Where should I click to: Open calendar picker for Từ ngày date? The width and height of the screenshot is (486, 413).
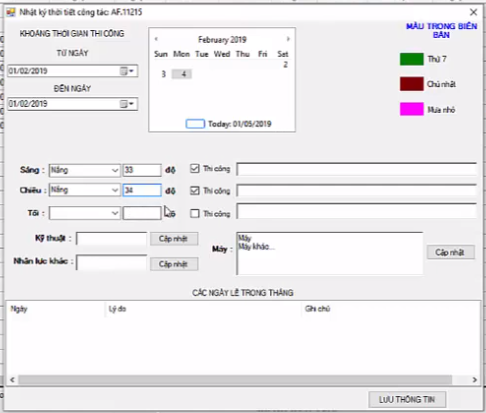pos(127,71)
